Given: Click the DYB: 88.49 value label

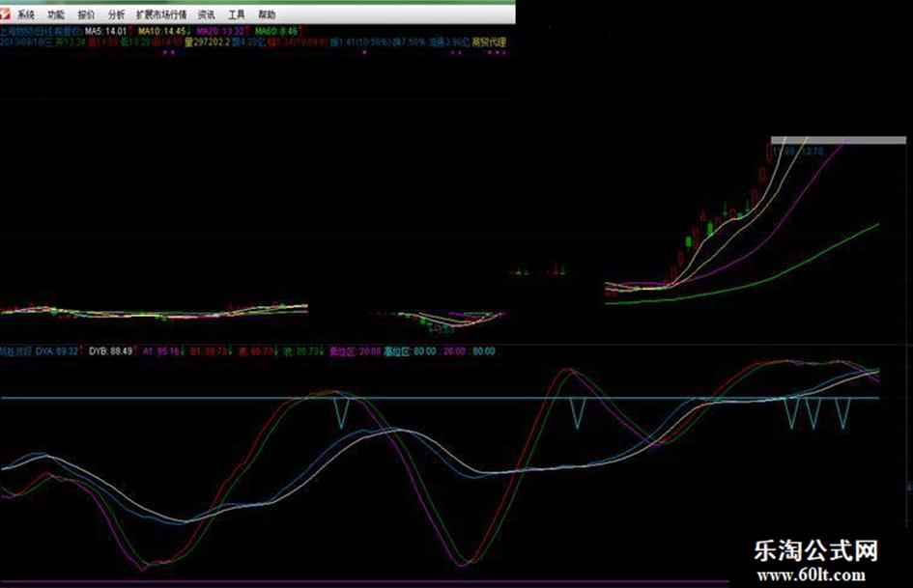Looking at the screenshot, I should click(x=112, y=351).
